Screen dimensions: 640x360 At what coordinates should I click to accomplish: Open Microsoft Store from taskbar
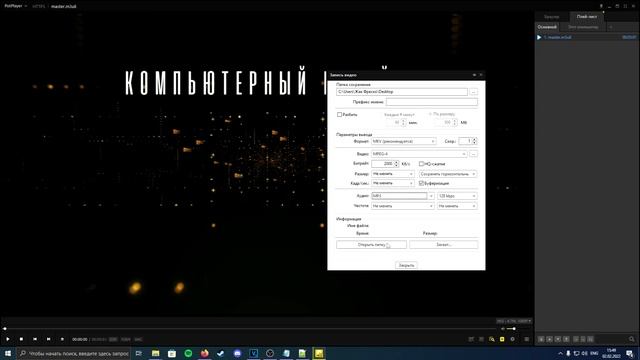(172, 353)
